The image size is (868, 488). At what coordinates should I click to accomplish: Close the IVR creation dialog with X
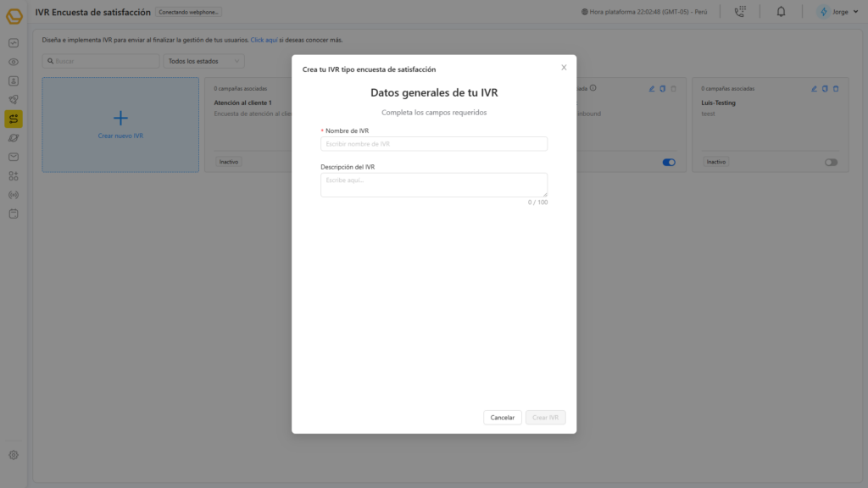[564, 68]
